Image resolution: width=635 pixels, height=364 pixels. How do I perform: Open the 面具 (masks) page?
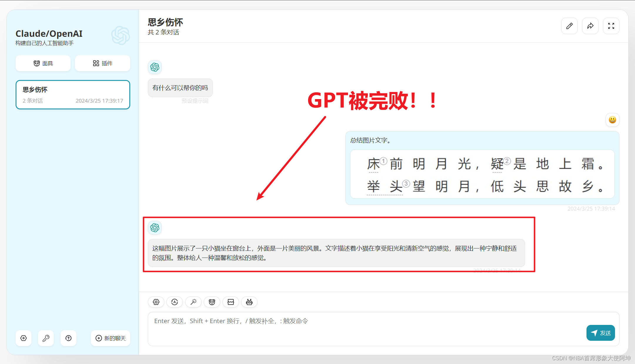coord(43,63)
